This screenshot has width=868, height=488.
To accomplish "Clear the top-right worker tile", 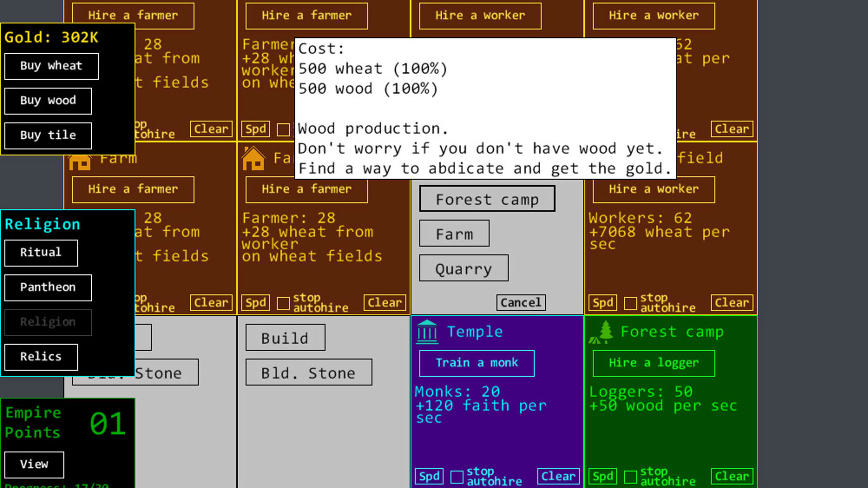I will click(732, 129).
